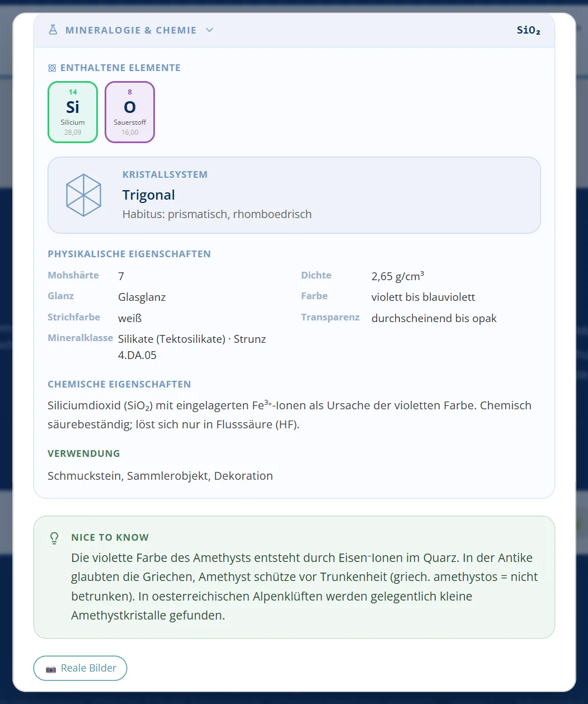The width and height of the screenshot is (588, 704).
Task: Collapse the Mineralogie & Chemie section chevron
Action: (210, 30)
